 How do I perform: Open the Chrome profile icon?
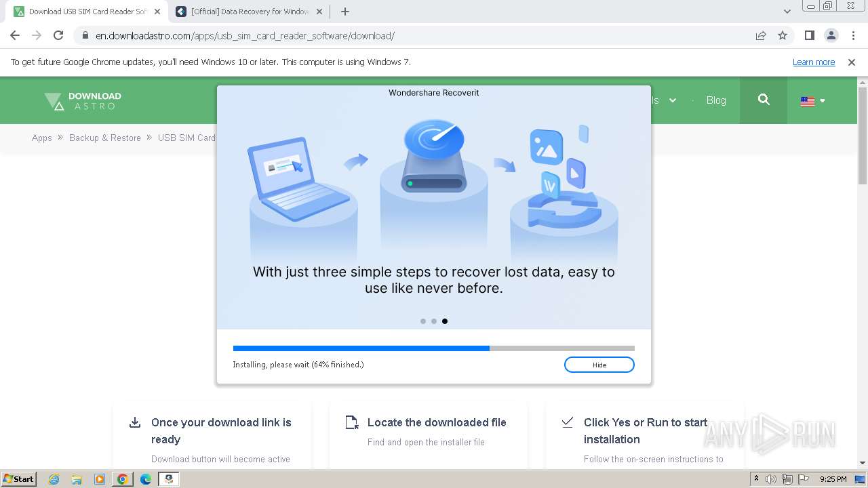pos(831,36)
